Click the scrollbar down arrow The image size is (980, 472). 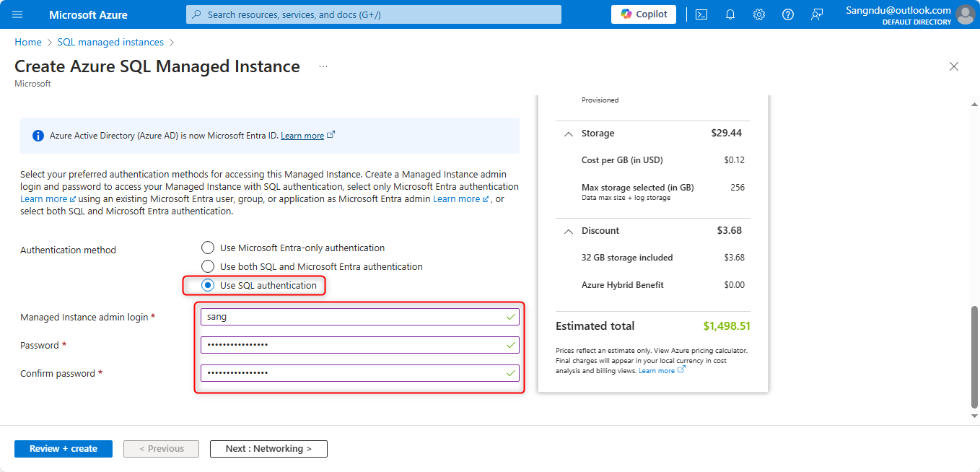tap(974, 416)
